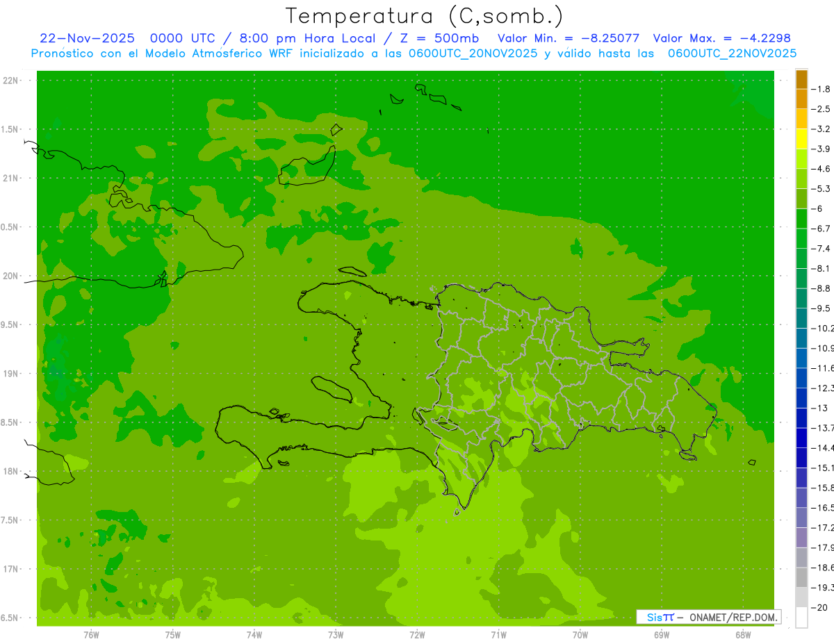Click the '71W' longitude label
Viewport: 834px width, 644px height.
pyautogui.click(x=498, y=634)
